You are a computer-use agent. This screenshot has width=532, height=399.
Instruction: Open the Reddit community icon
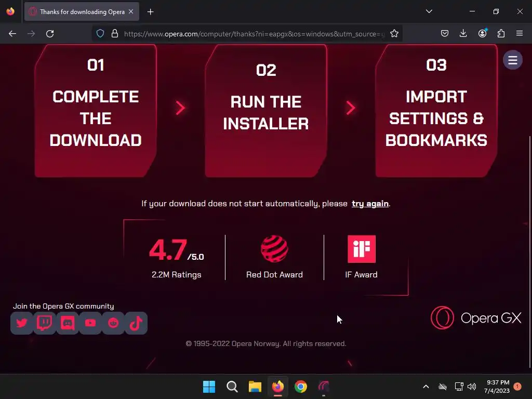pos(113,323)
